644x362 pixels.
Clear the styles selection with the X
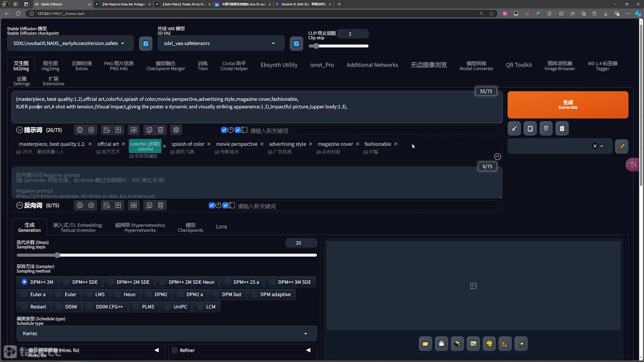595,146
